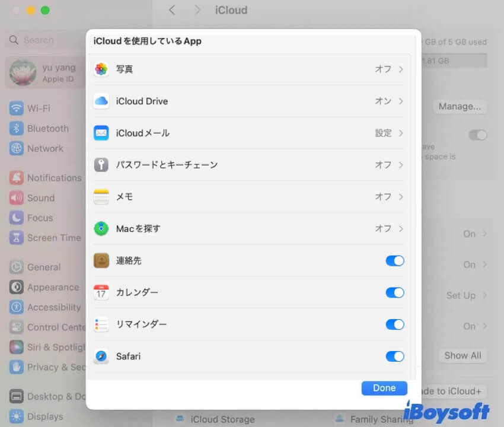Click the カレンダー calendar icon
Screen dimensions: 504x427
click(x=101, y=292)
